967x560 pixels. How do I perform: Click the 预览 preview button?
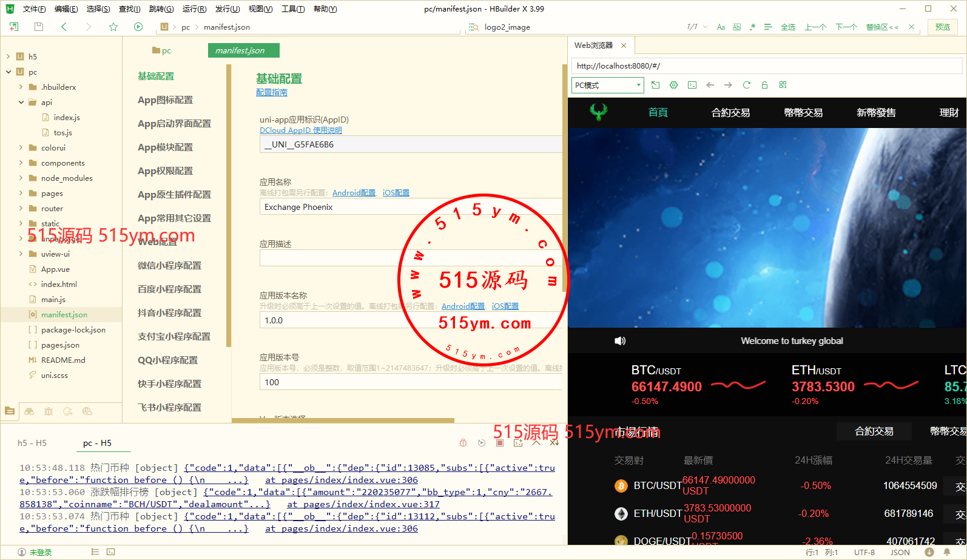(x=942, y=27)
